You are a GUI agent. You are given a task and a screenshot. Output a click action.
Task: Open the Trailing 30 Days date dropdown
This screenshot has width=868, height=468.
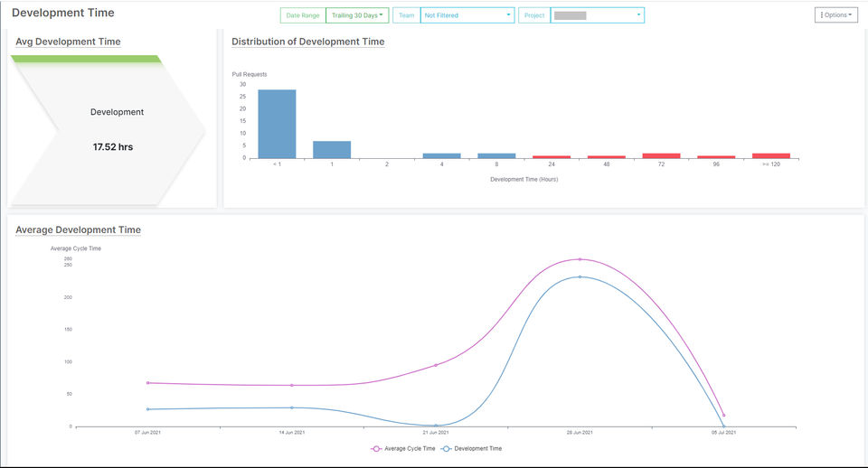[x=358, y=15]
